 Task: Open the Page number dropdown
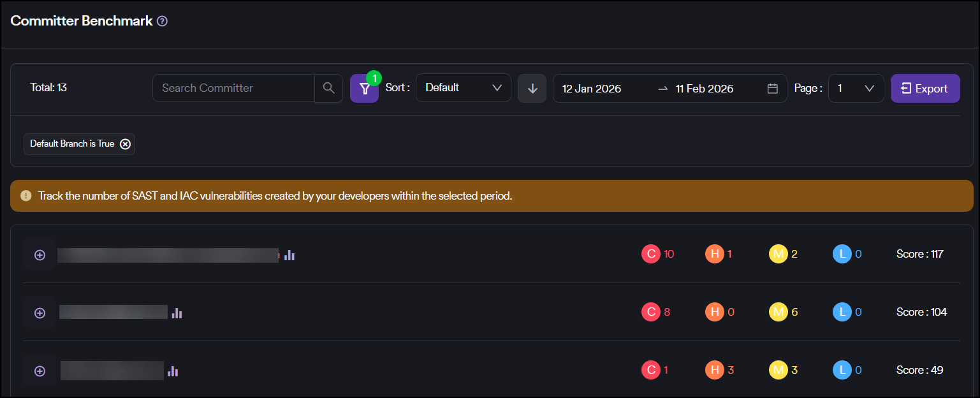[x=855, y=88]
